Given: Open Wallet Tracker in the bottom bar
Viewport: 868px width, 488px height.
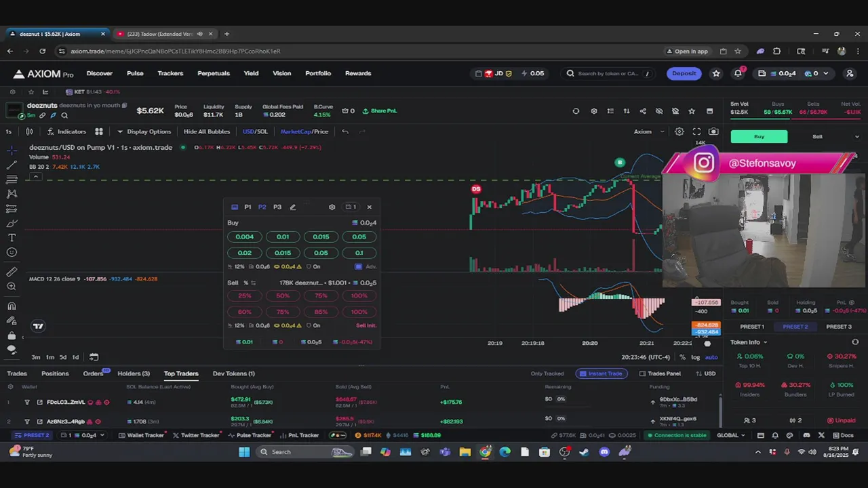Looking at the screenshot, I should [x=141, y=435].
